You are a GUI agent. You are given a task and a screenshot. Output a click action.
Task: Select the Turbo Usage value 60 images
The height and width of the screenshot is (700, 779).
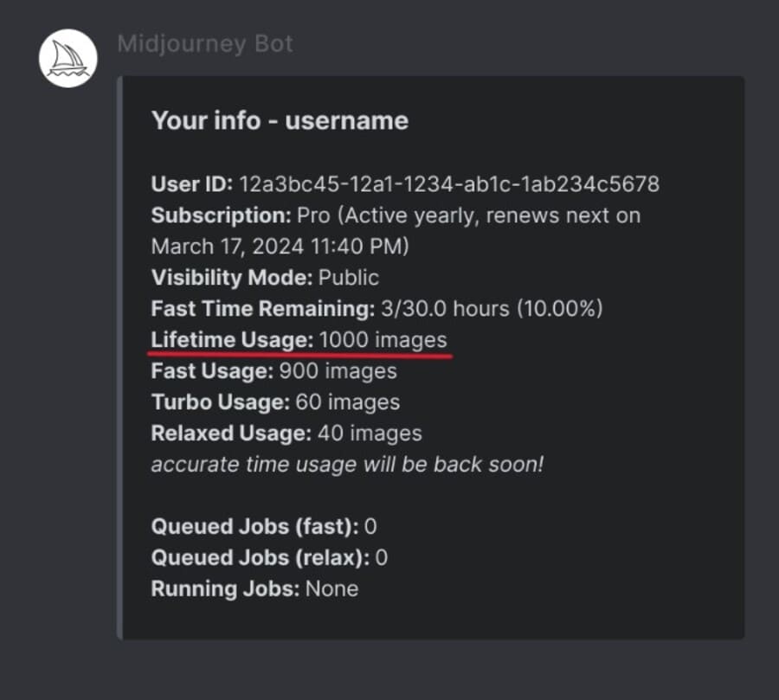click(x=348, y=402)
